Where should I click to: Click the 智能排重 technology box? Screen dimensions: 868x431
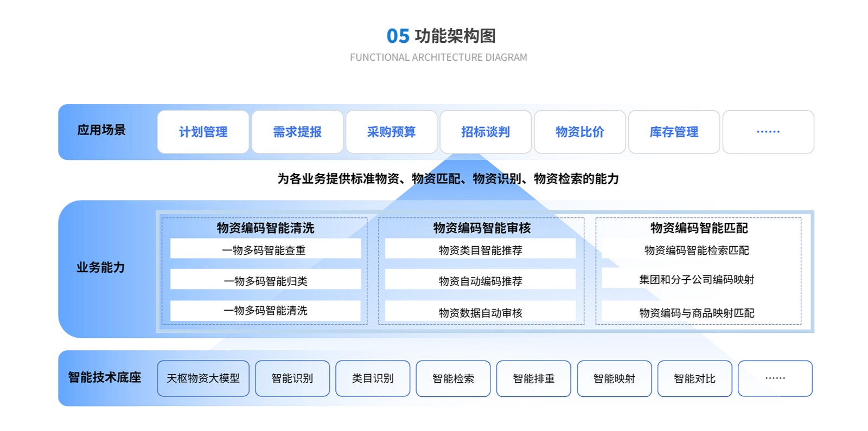click(x=533, y=378)
